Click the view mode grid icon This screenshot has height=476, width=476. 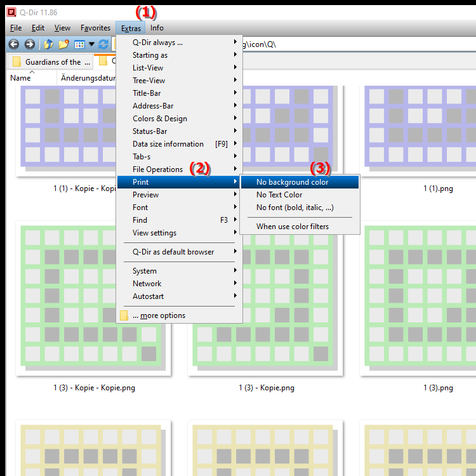coord(79,44)
